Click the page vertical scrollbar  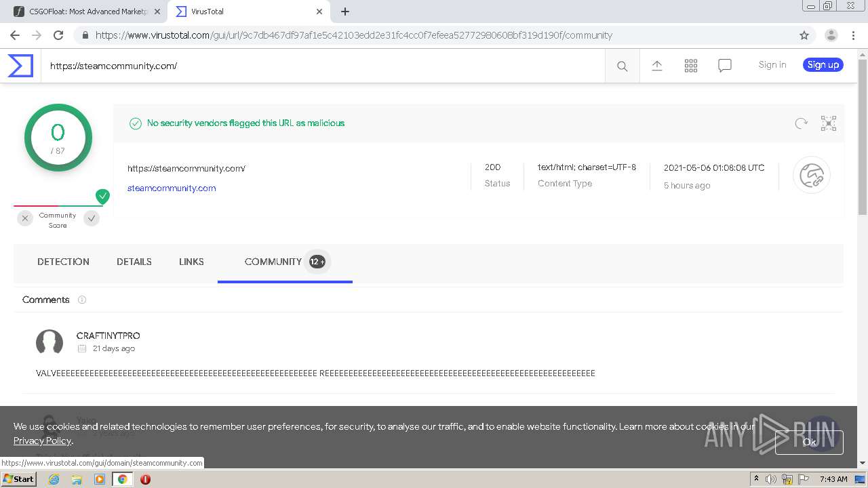[863, 137]
